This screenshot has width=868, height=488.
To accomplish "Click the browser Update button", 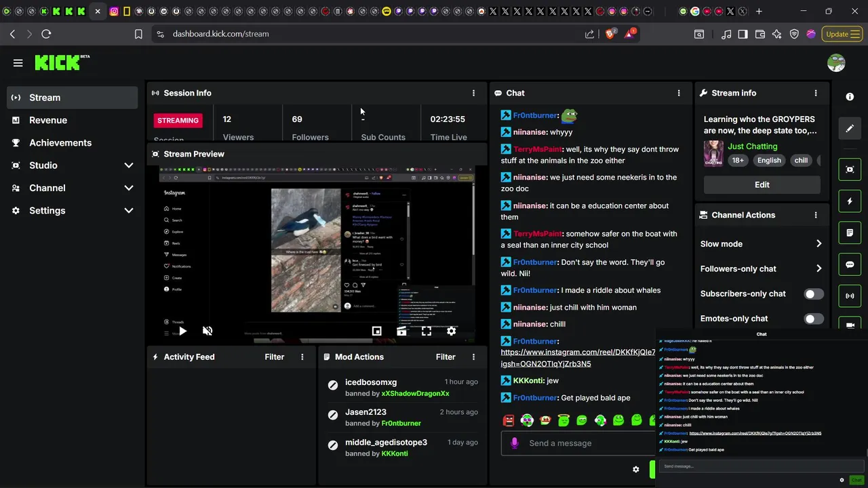I will click(842, 34).
